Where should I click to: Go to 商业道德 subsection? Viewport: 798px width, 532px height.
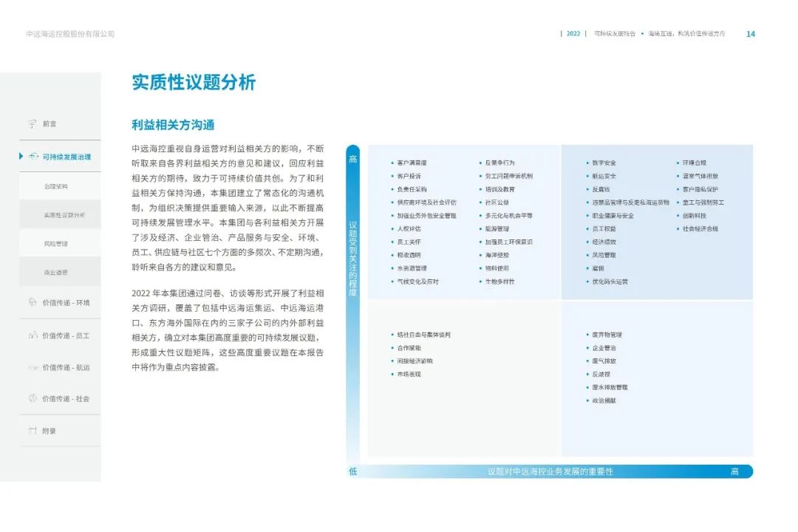[x=55, y=273]
